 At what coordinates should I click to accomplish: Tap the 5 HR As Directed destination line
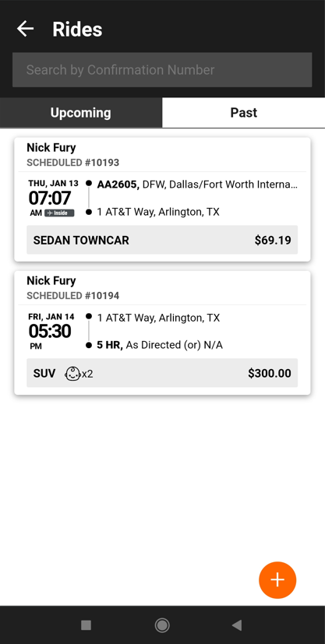click(160, 345)
